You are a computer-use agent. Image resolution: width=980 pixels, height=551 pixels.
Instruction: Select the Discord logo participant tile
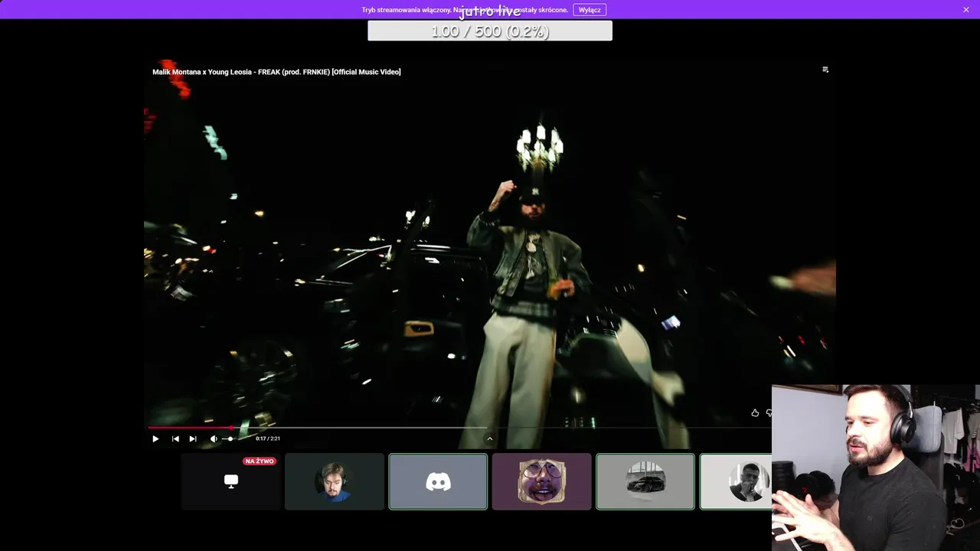tap(438, 481)
